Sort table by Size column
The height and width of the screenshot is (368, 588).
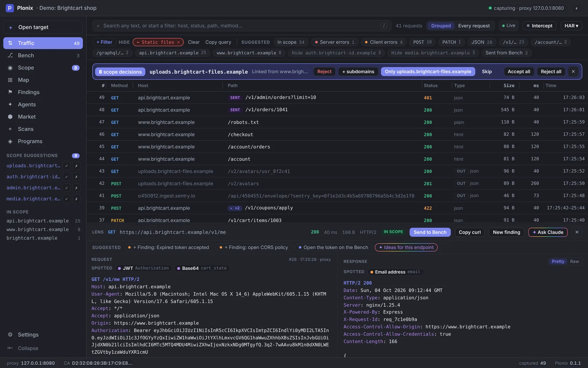click(509, 86)
